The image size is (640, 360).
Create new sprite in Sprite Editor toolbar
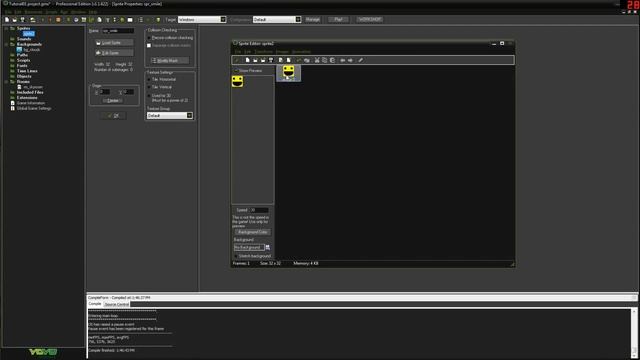pos(247,60)
